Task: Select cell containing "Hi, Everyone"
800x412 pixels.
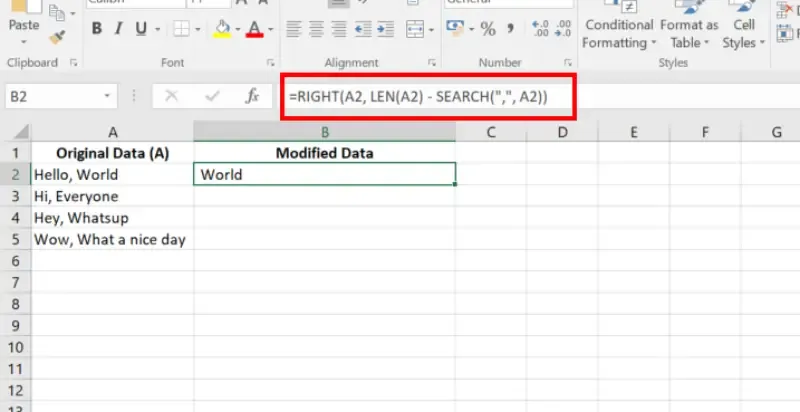Action: (113, 196)
